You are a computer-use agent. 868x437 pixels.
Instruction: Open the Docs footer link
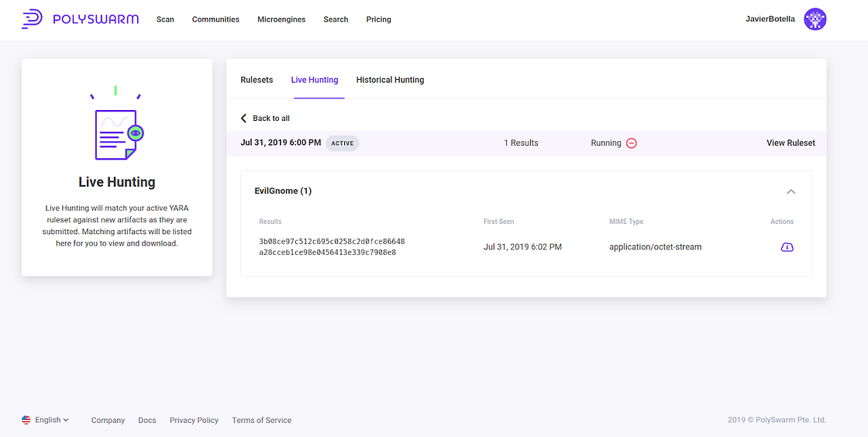tap(146, 421)
